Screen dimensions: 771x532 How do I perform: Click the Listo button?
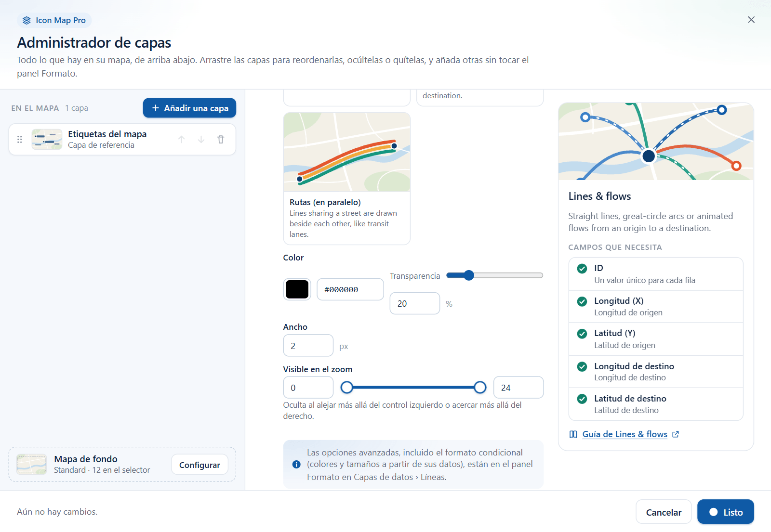[726, 512]
